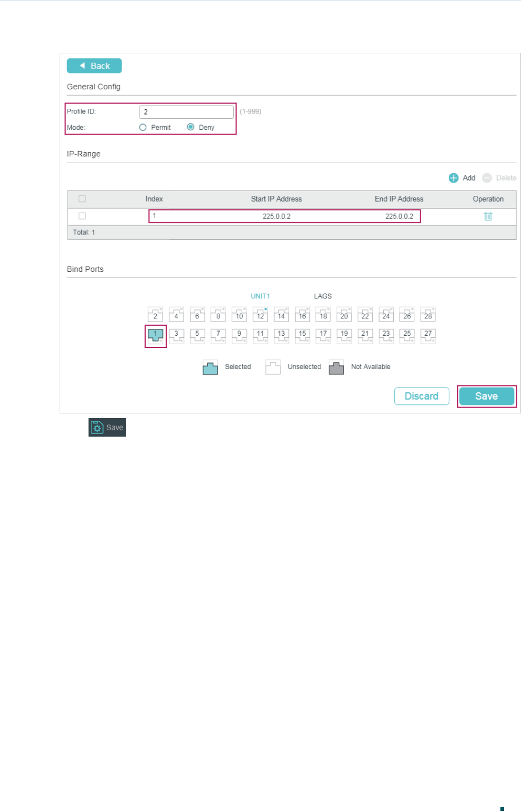Click the Total: 1 footer text

coord(84,232)
